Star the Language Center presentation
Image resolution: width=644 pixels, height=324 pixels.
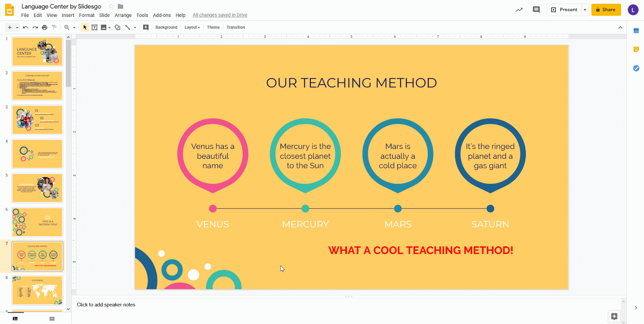[111, 6]
